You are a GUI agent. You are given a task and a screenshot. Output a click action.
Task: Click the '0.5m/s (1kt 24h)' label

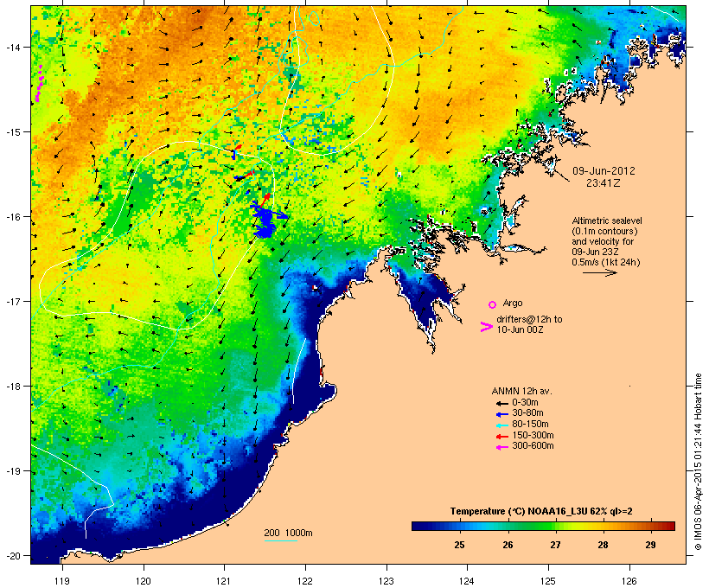click(606, 262)
